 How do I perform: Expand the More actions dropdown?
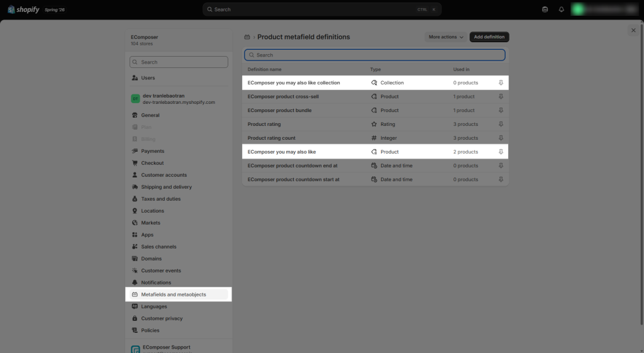point(446,37)
